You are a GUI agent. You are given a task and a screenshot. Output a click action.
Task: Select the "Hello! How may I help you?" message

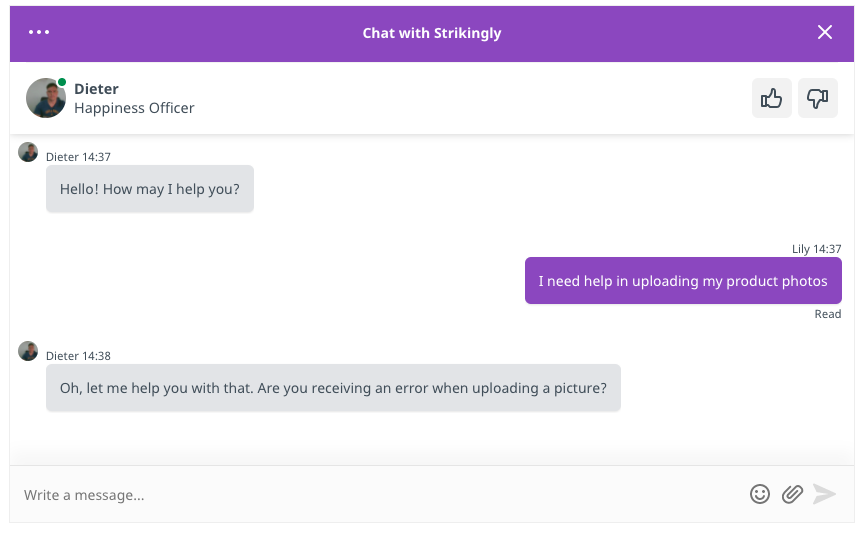(150, 189)
